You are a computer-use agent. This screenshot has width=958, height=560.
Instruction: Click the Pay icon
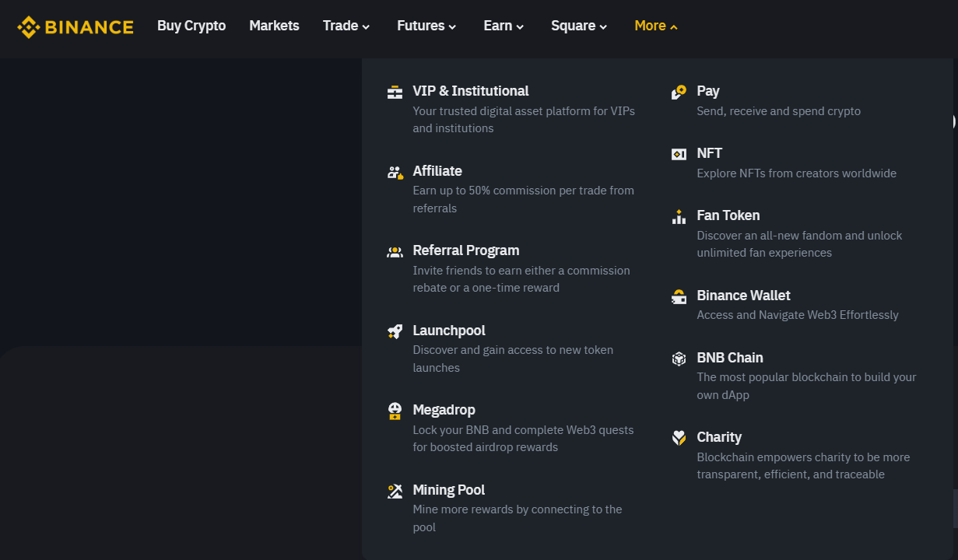(679, 93)
